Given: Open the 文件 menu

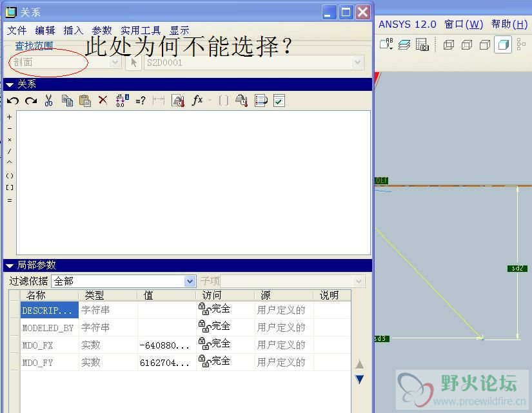Looking at the screenshot, I should click(17, 30).
